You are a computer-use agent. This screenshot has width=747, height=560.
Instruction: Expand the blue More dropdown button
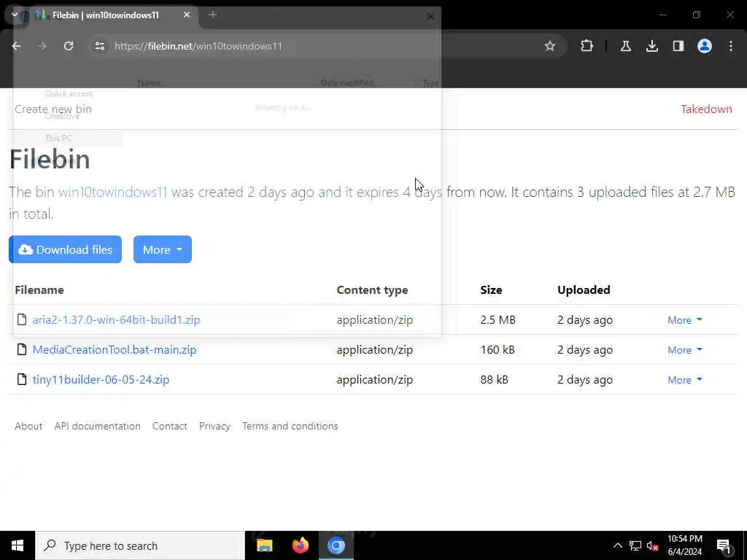click(163, 249)
